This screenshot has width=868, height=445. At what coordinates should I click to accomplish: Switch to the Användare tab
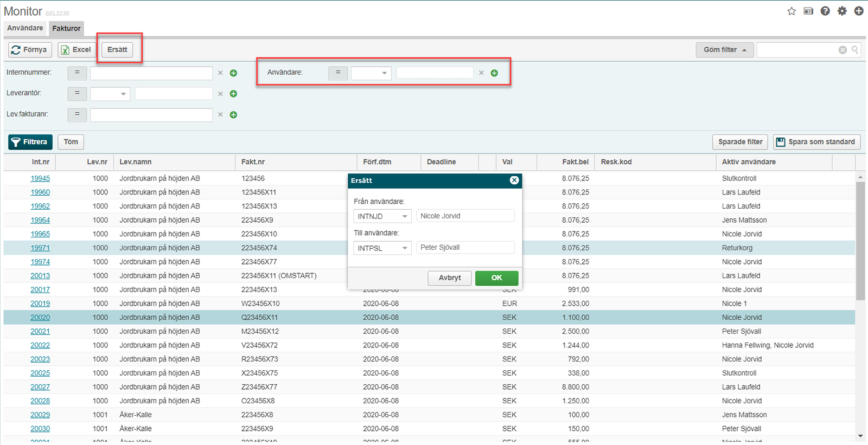(x=25, y=28)
